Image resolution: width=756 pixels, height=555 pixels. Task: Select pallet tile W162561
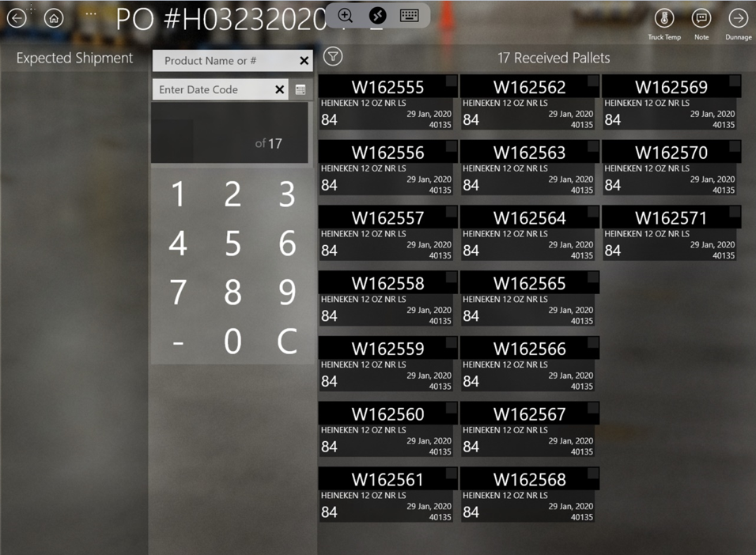tap(387, 495)
